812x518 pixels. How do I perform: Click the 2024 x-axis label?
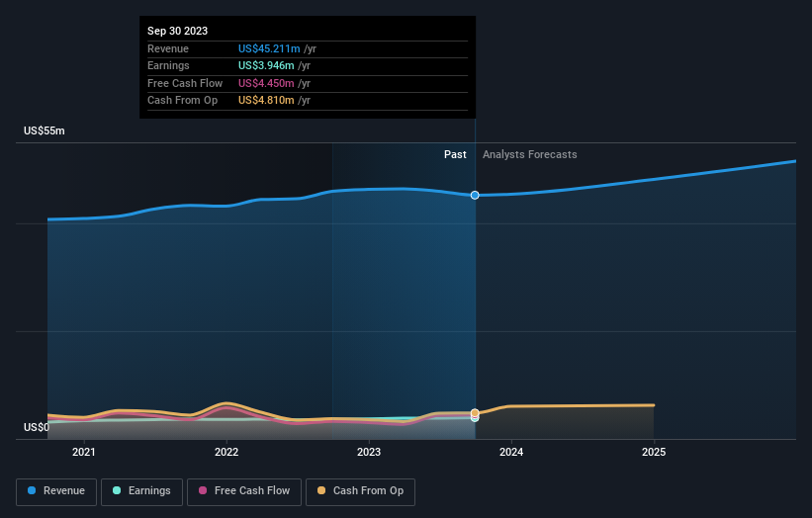click(511, 452)
